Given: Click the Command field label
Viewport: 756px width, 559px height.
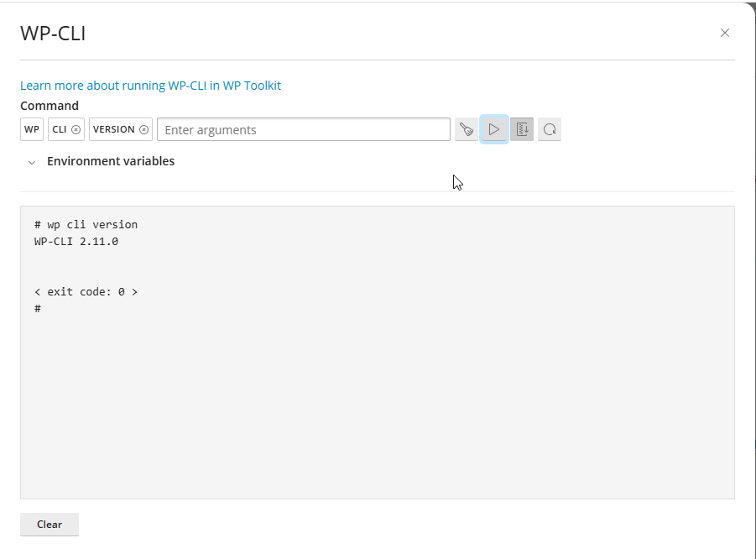Looking at the screenshot, I should [50, 106].
